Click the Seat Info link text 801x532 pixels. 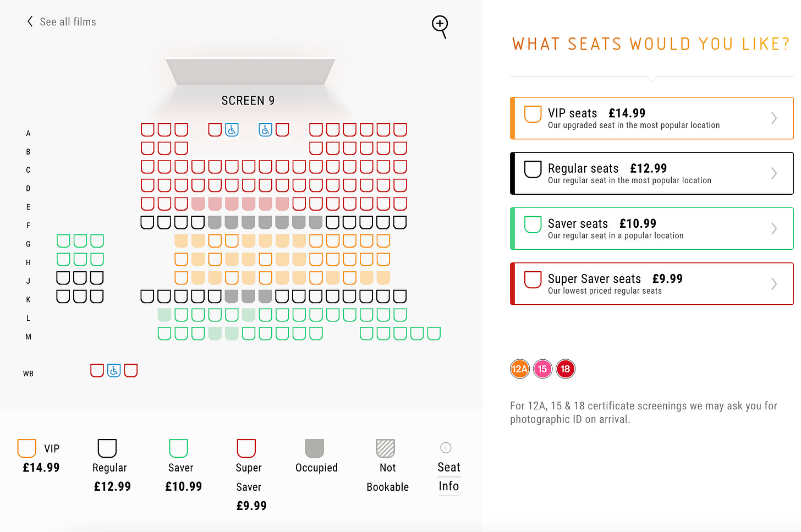(449, 476)
